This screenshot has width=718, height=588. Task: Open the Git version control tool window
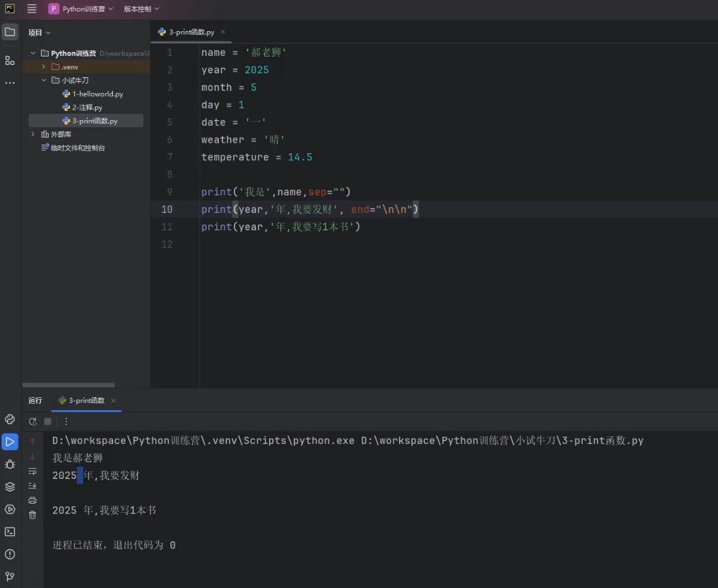coord(10,576)
